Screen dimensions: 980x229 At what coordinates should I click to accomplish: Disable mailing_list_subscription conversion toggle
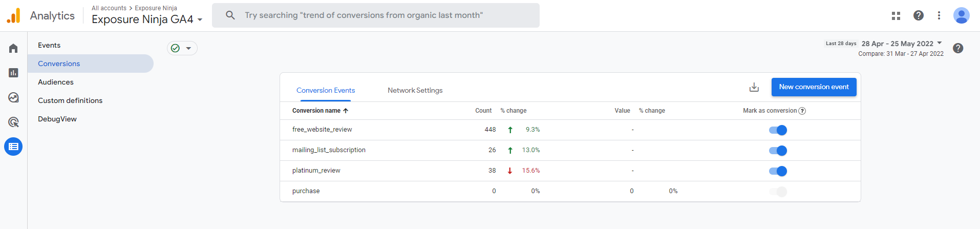(x=778, y=151)
